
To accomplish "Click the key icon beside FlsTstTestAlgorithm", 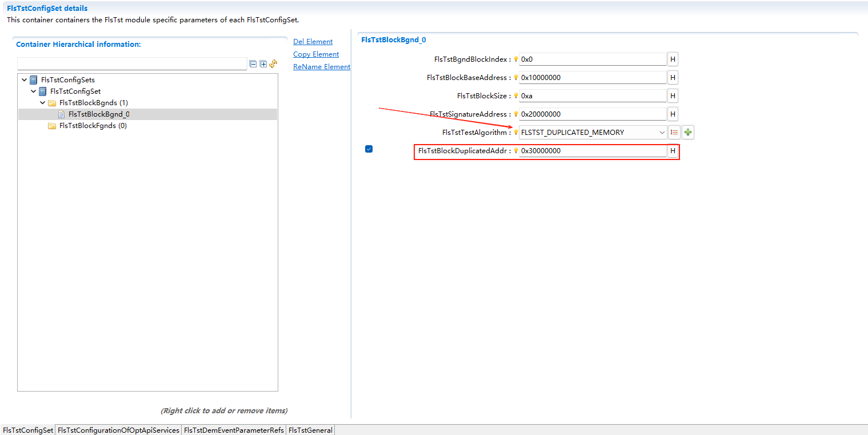I will (516, 132).
